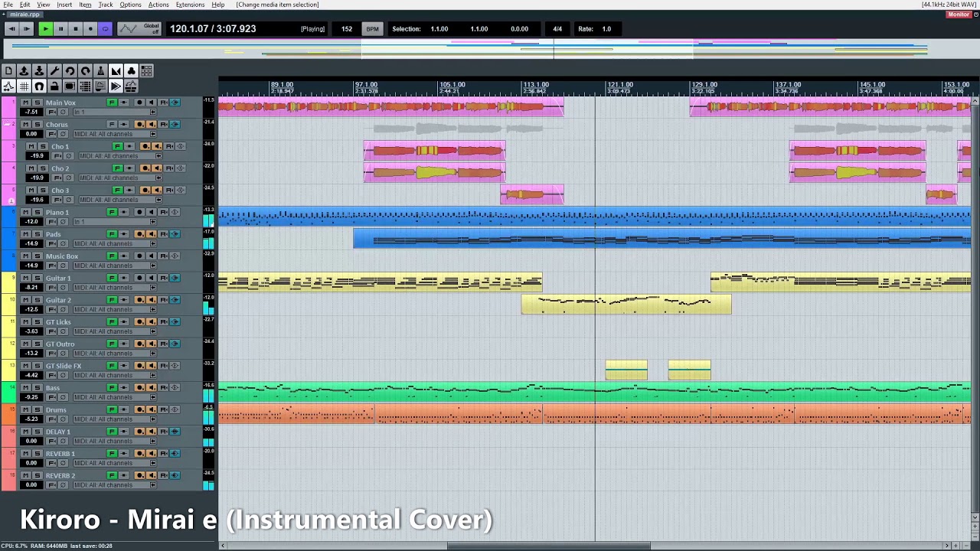Screen dimensions: 980x551
Task: Open the Chorus track MIDI input dropdown
Action: coord(115,134)
